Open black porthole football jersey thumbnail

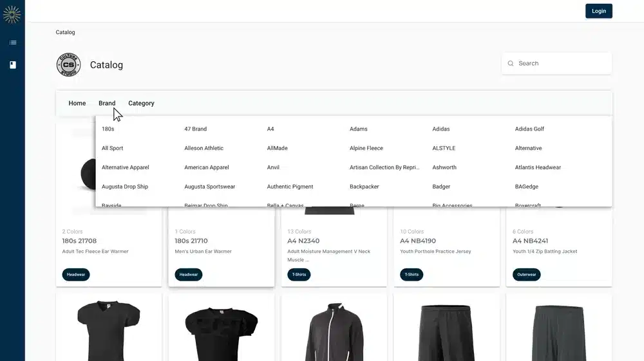point(222,333)
